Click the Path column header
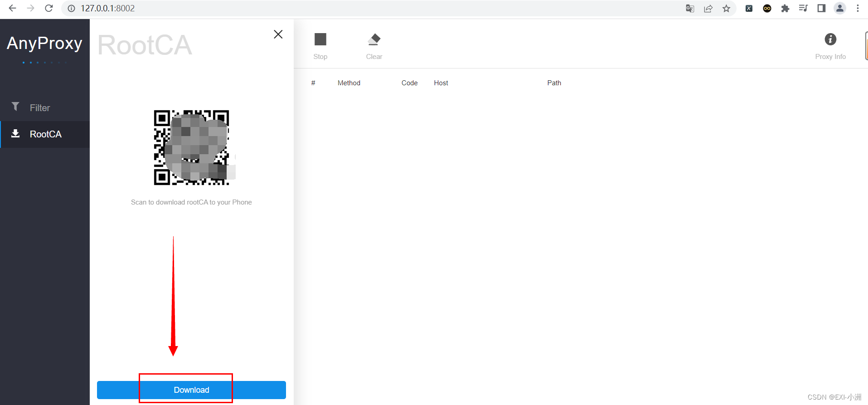Viewport: 868px width, 405px height. point(554,83)
